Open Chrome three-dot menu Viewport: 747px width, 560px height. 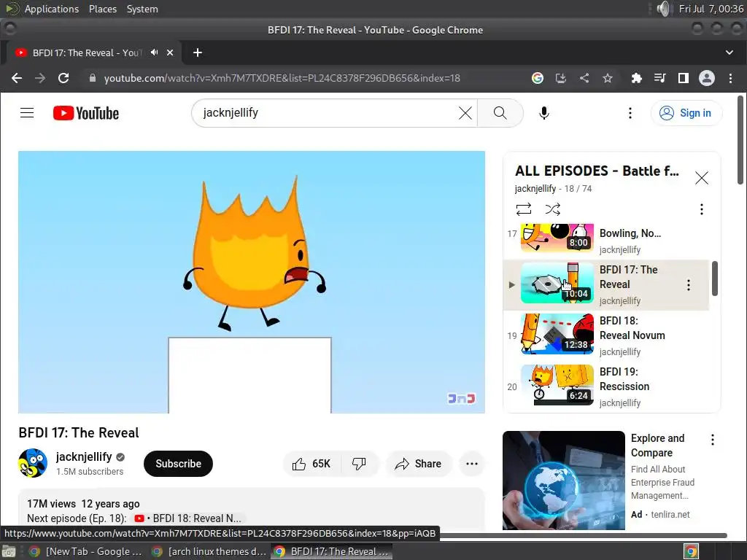point(730,78)
